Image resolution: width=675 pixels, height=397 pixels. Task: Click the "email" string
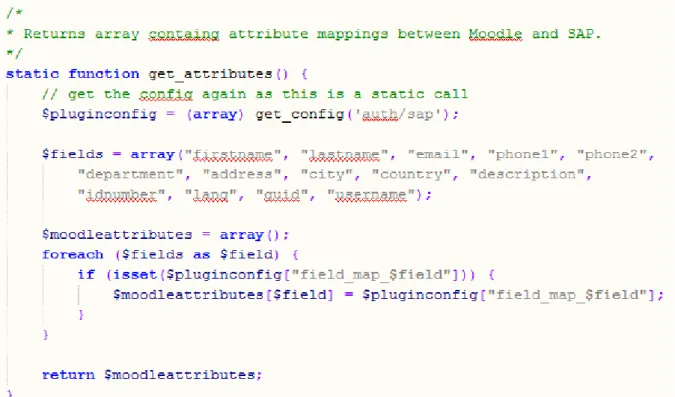(438, 154)
